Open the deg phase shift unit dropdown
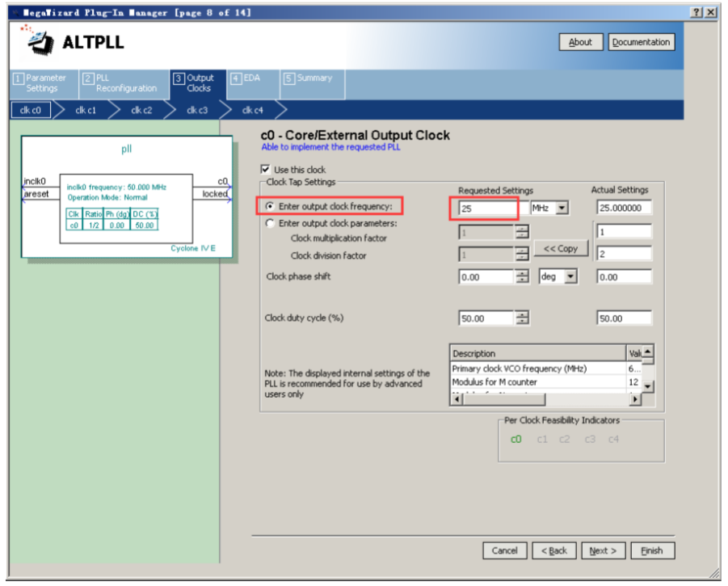This screenshot has height=586, width=728. 570,276
